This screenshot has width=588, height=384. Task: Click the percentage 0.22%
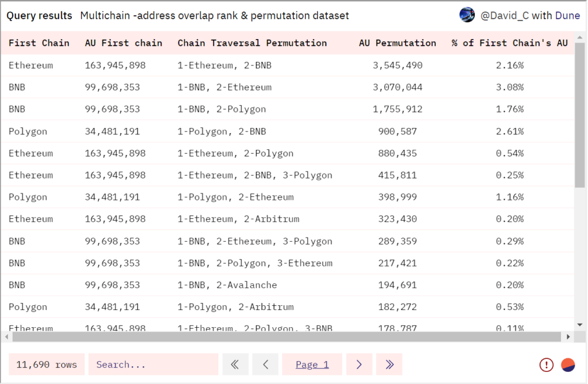pos(510,263)
